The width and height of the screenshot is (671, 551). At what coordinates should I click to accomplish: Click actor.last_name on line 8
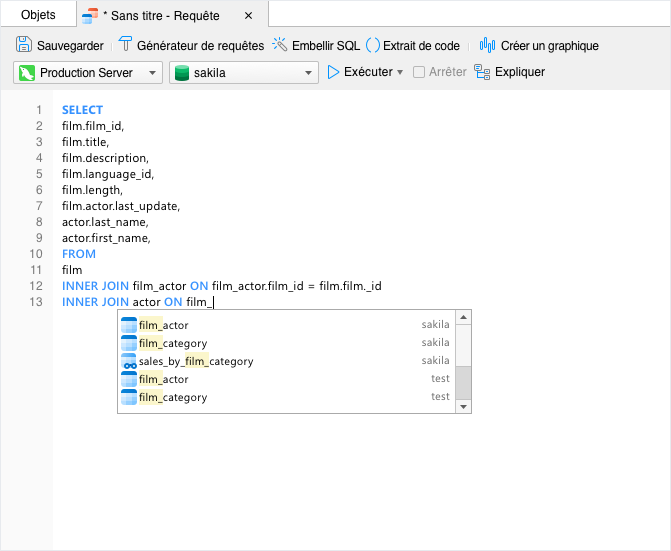[104, 222]
